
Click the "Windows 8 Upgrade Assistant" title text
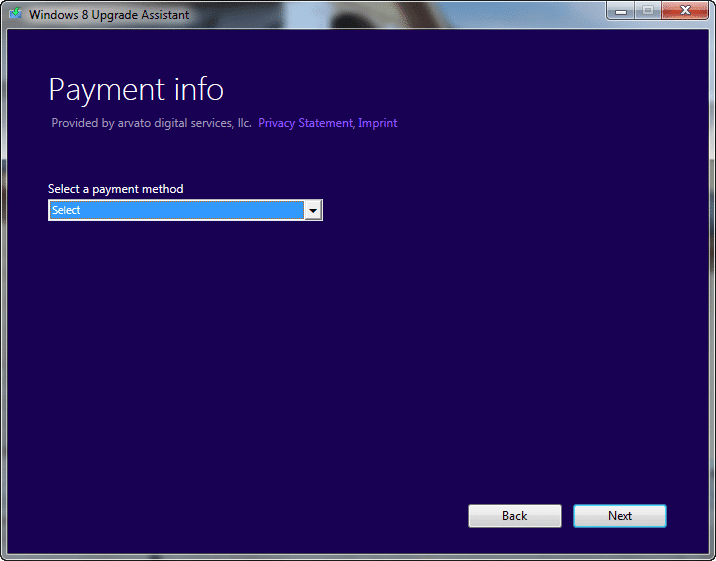click(x=109, y=15)
